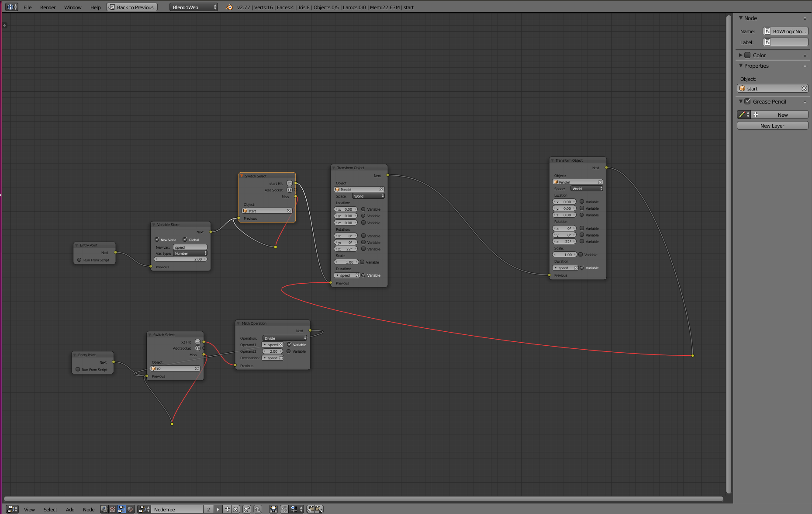
Task: Click the Add Socket plus icon on Switch Select
Action: [289, 190]
